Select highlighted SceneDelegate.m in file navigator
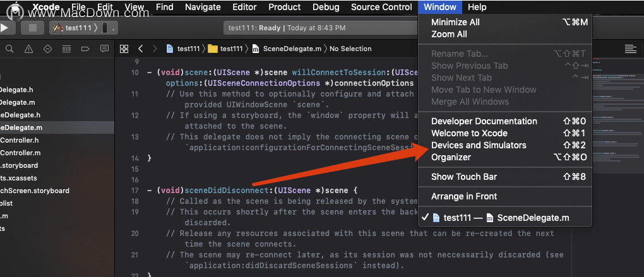This screenshot has width=644, height=277. pyautogui.click(x=57, y=127)
